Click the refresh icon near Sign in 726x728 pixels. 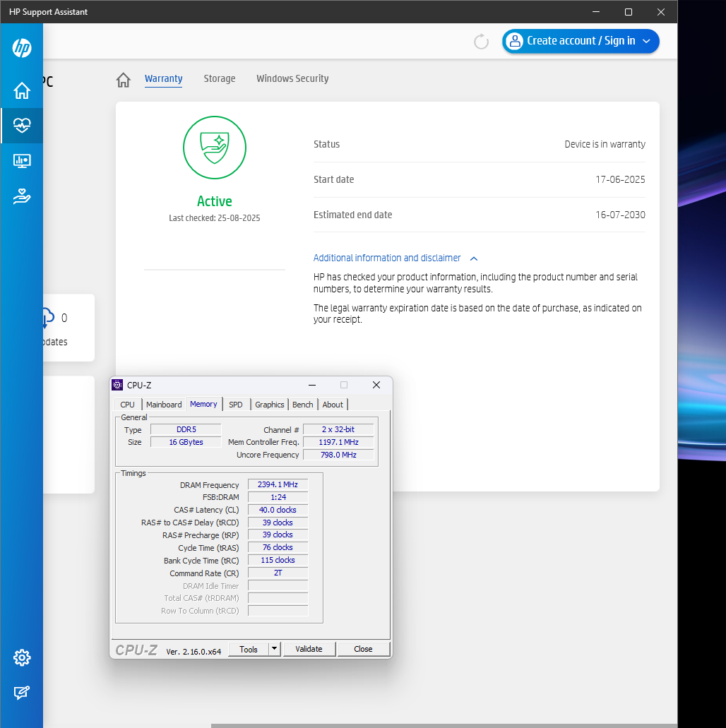[x=481, y=42]
